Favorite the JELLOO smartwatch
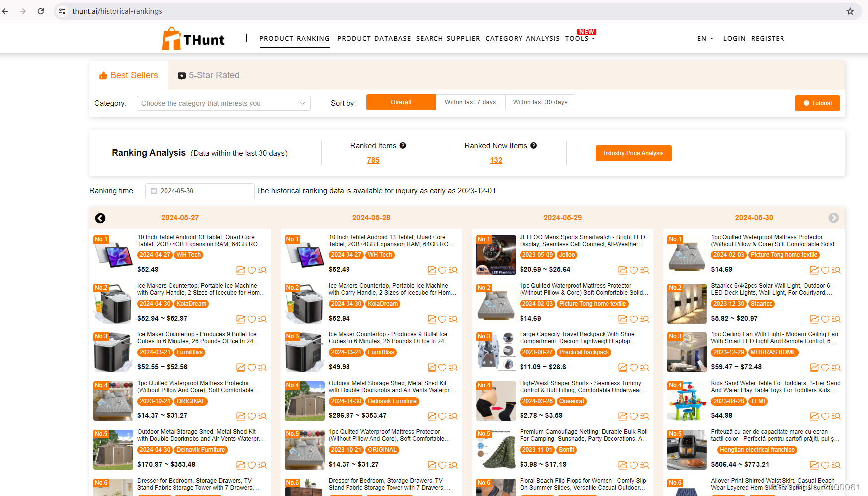 pos(634,270)
